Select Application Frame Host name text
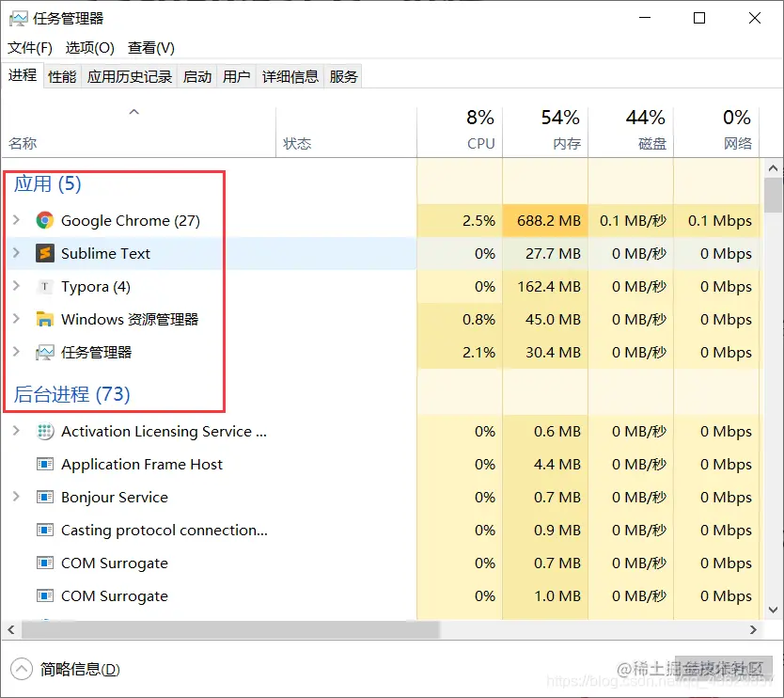The height and width of the screenshot is (698, 784). click(142, 465)
